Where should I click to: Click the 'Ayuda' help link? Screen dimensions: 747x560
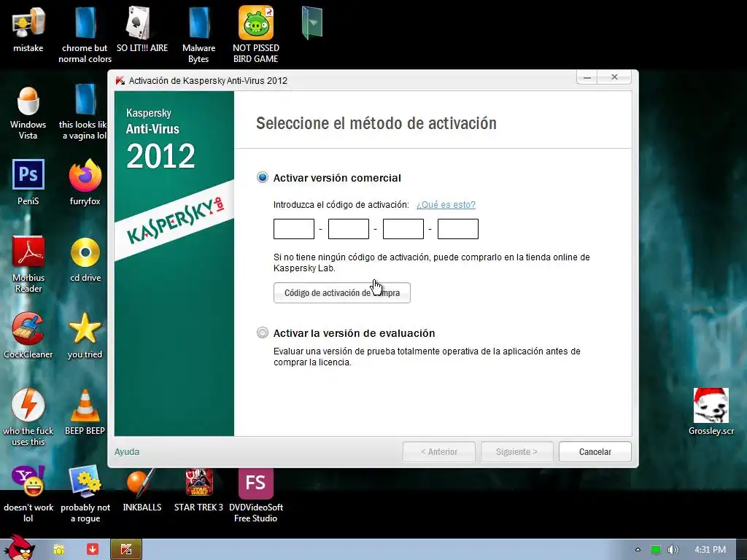pos(127,452)
